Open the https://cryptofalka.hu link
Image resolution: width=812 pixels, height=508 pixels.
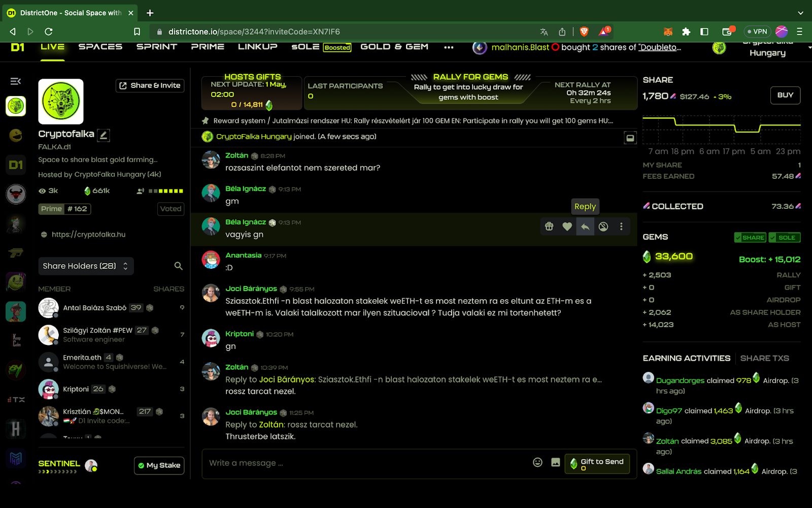88,234
